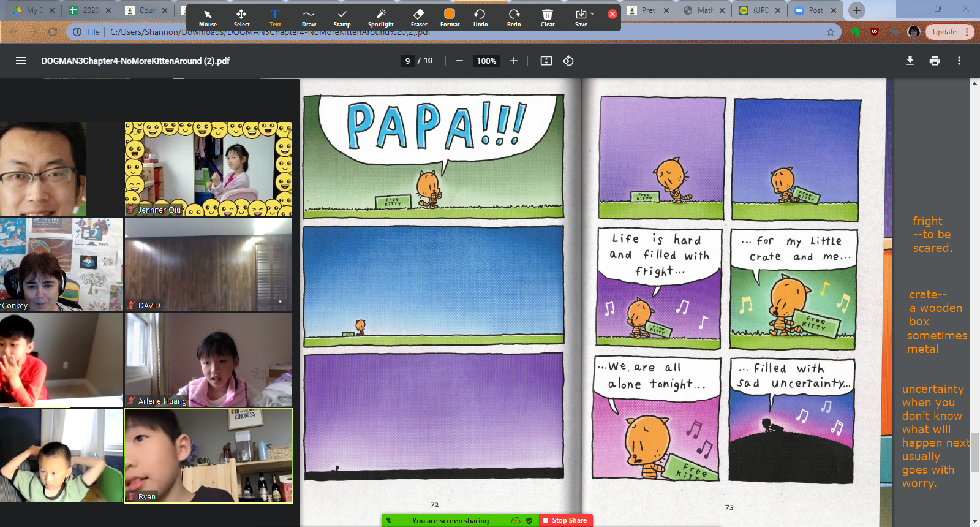Click the address bar URL

click(269, 32)
